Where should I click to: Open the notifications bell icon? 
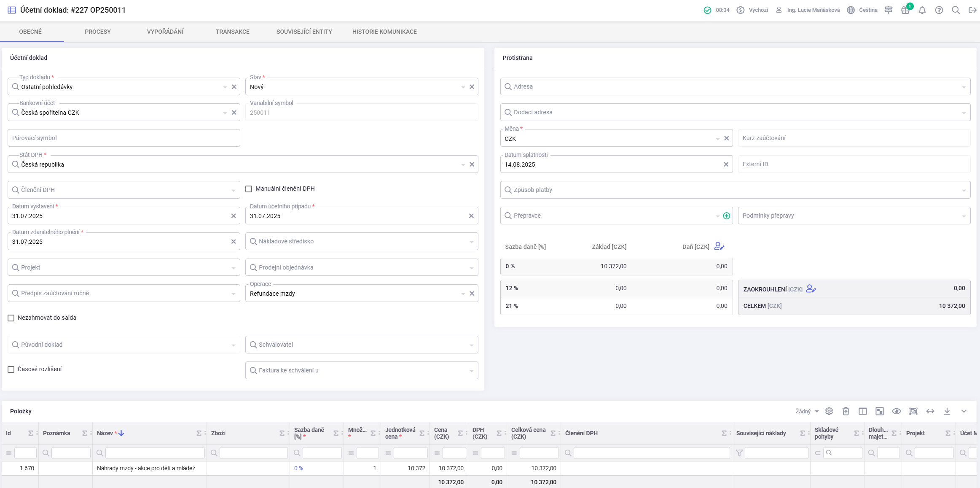click(x=922, y=10)
